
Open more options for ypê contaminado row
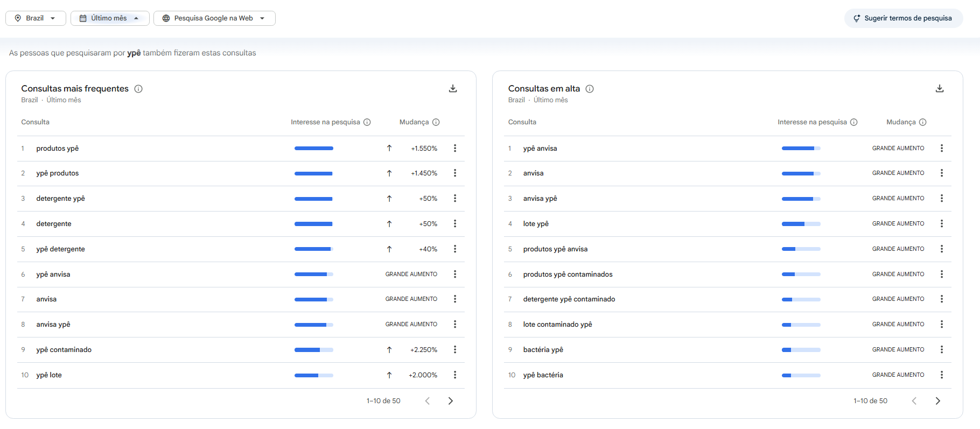coord(455,349)
